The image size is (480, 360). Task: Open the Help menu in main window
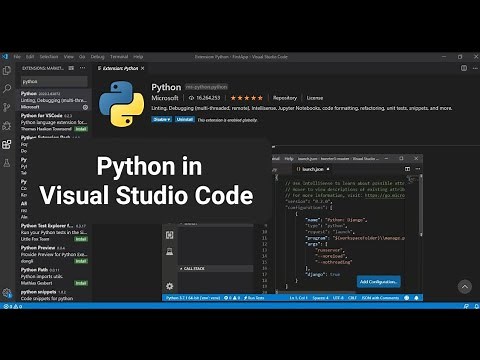[138, 57]
